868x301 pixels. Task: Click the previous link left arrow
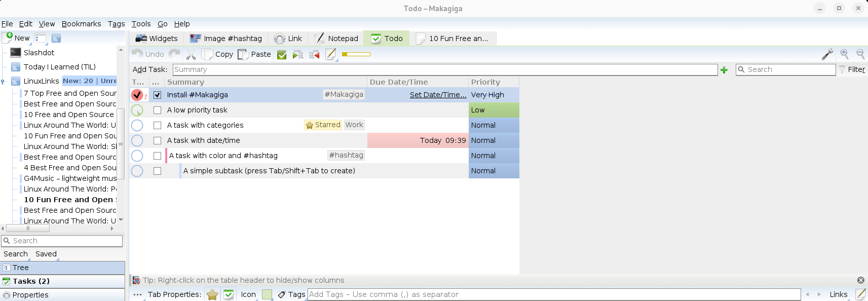pos(807,294)
